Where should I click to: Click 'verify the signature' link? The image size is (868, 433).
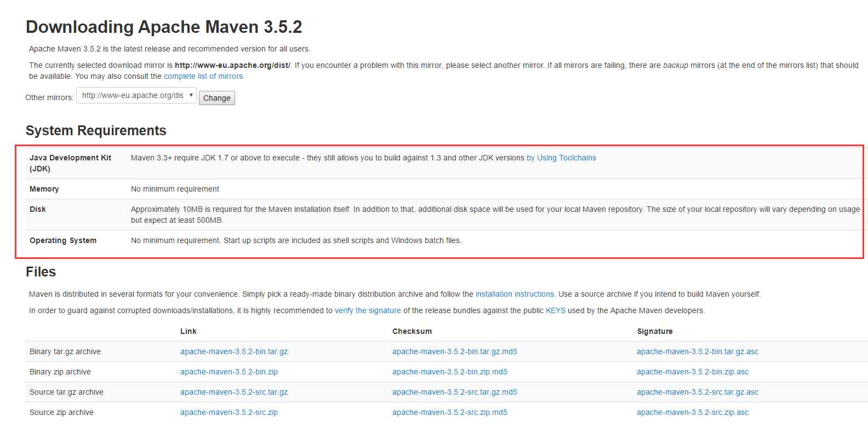pos(368,310)
